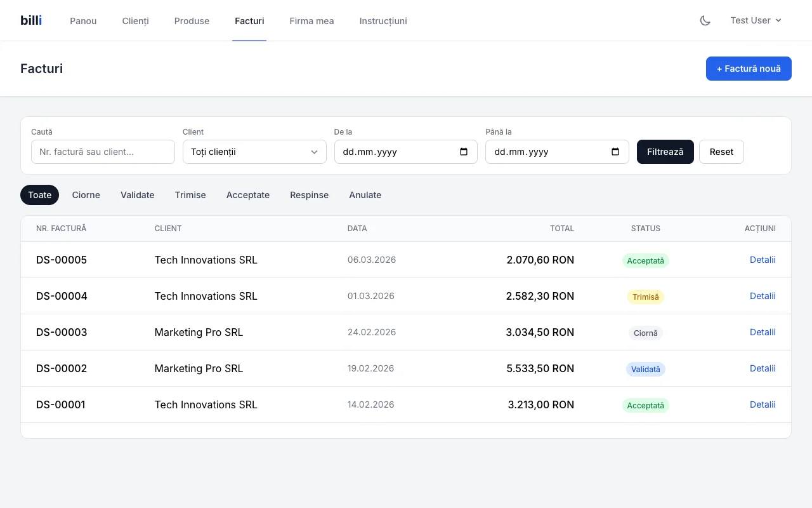
Task: Go to the Clienți navigation tab
Action: (x=135, y=21)
